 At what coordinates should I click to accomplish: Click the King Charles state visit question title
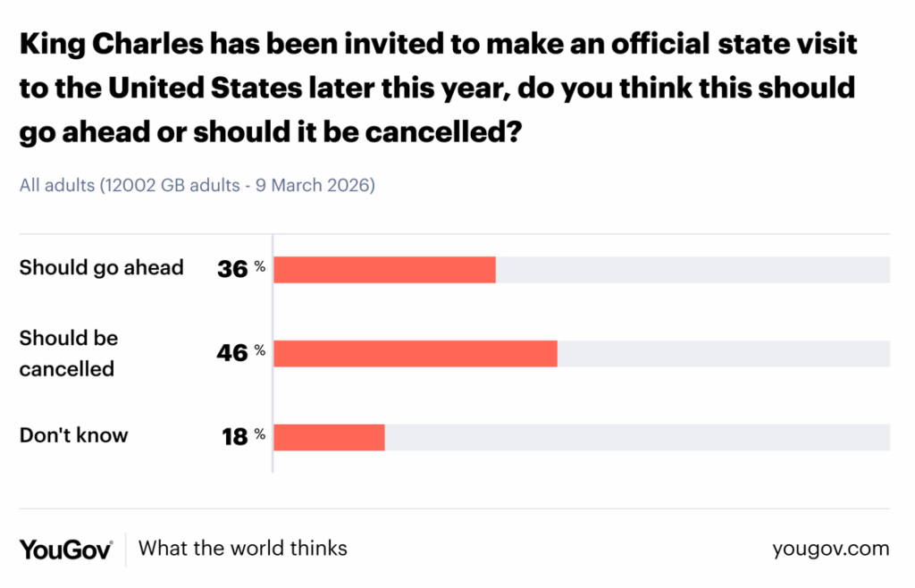[438, 89]
